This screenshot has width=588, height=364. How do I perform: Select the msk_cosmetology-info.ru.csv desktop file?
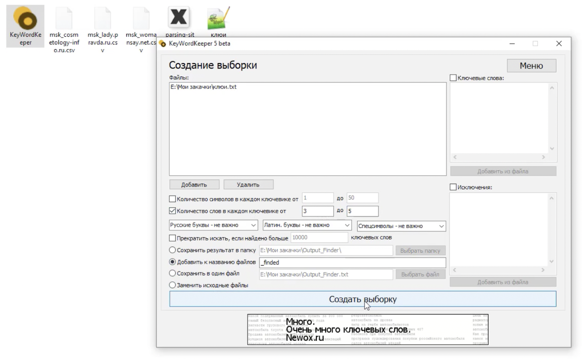pos(64,29)
